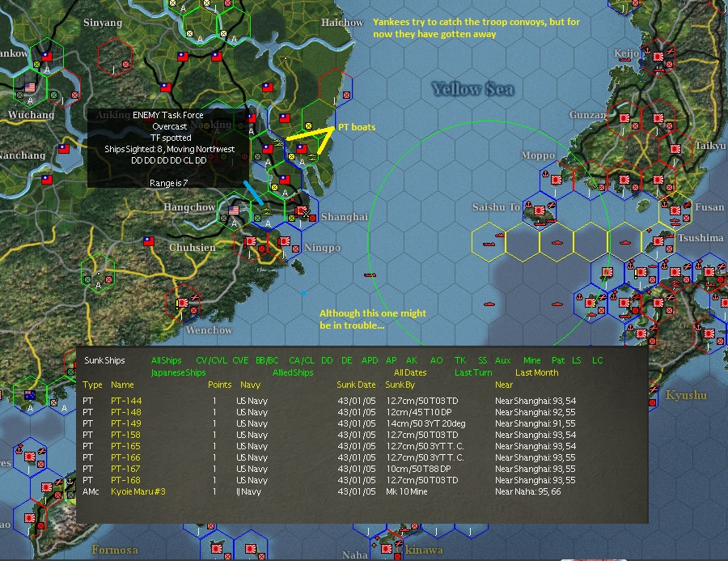The height and width of the screenshot is (561, 728).
Task: Select the Pat ship type filter
Action: [x=558, y=360]
